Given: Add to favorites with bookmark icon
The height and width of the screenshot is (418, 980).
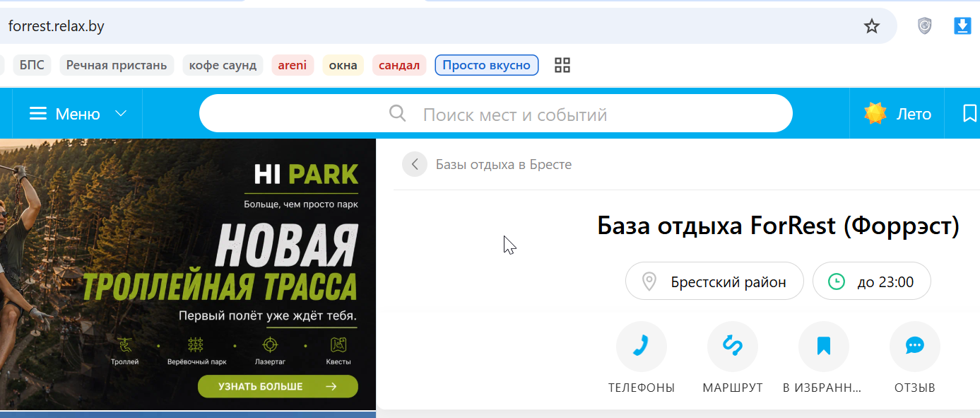Looking at the screenshot, I should [824, 347].
